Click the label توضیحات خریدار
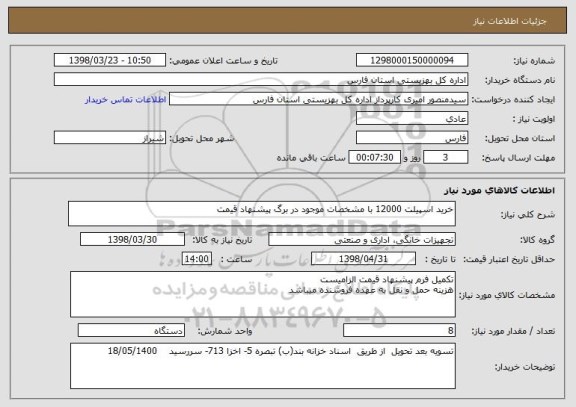 [525, 367]
